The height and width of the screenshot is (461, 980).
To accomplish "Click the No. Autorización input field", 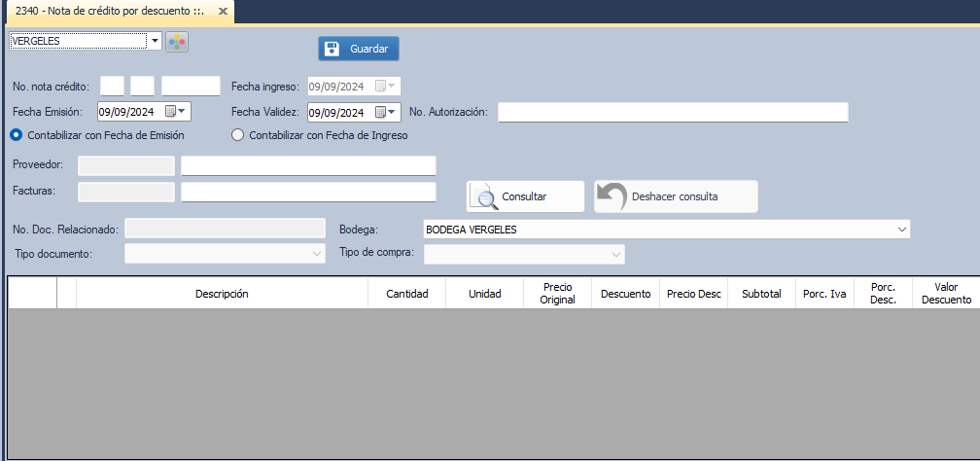I will (673, 112).
